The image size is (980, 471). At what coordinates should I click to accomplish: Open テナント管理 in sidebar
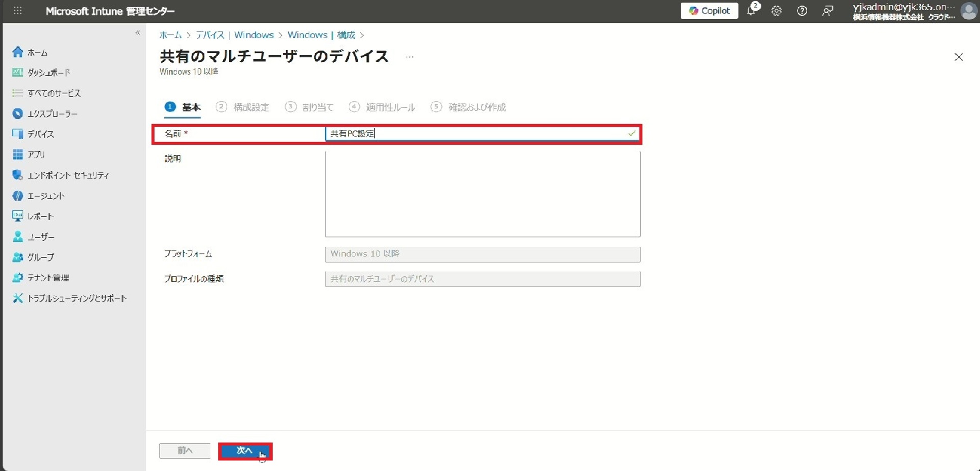point(48,278)
